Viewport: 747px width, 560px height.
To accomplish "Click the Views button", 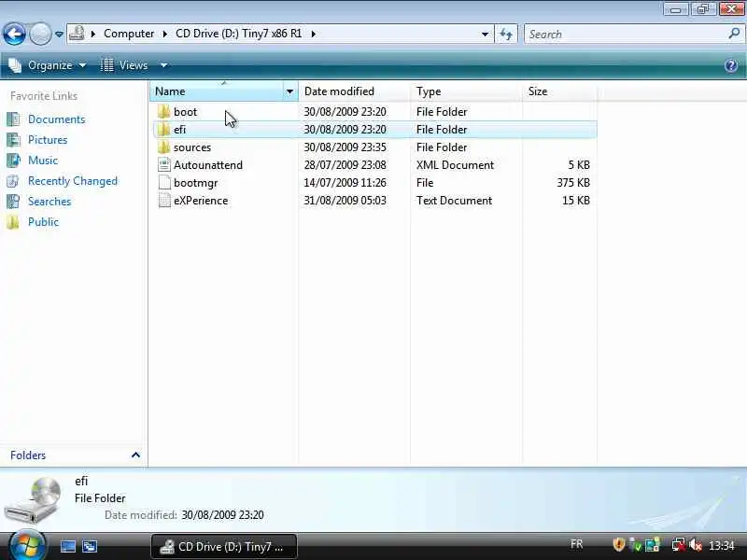I will [125, 65].
